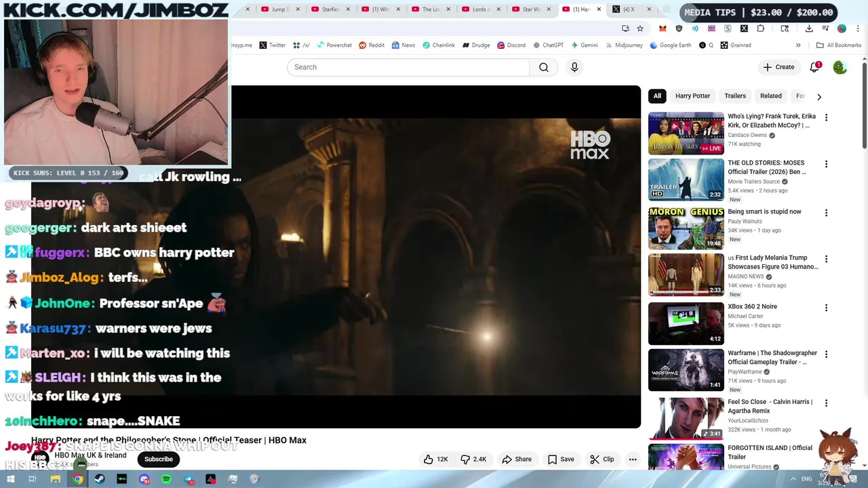Open options menu for Being smart is stupid
The height and width of the screenshot is (488, 868).
pyautogui.click(x=826, y=213)
